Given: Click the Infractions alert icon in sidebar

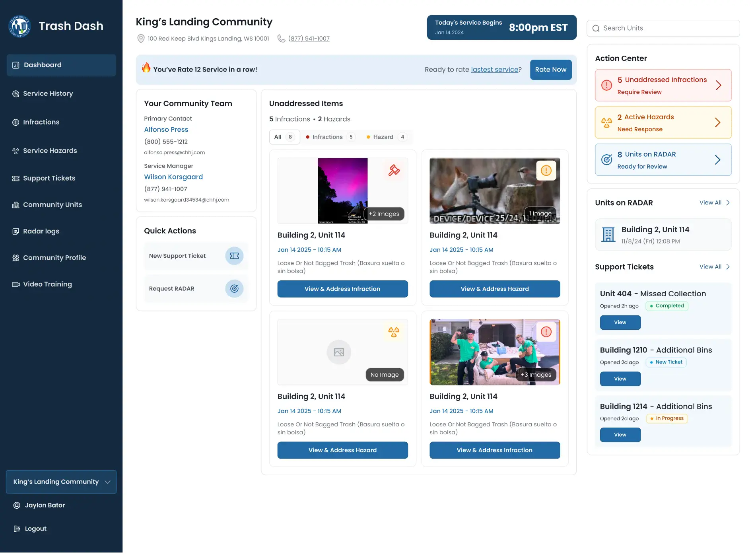Looking at the screenshot, I should (x=16, y=122).
